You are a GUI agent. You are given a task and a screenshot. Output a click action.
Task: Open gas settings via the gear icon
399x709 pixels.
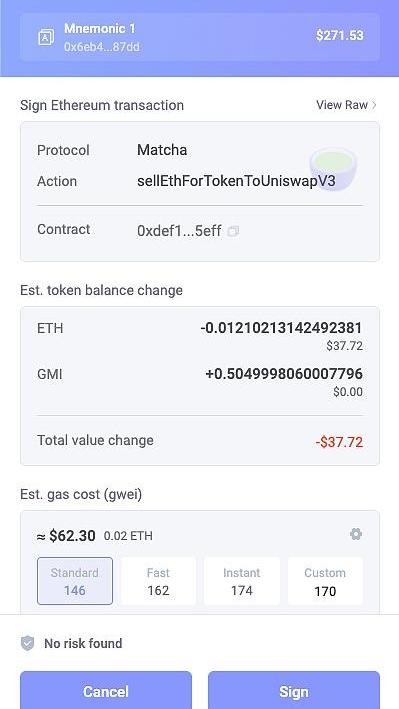pos(356,534)
